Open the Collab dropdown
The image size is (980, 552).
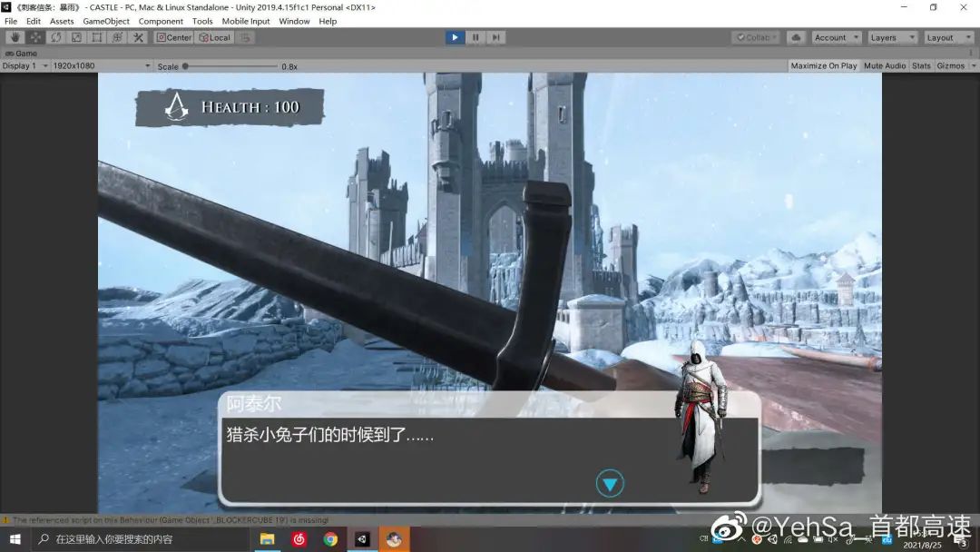756,37
